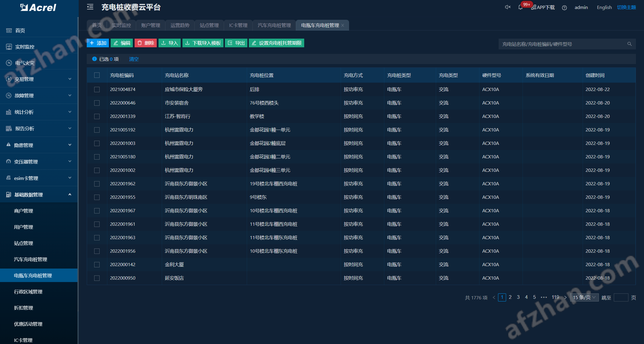Click the 跳至 page jump input box
The width and height of the screenshot is (644, 344).
[621, 298]
